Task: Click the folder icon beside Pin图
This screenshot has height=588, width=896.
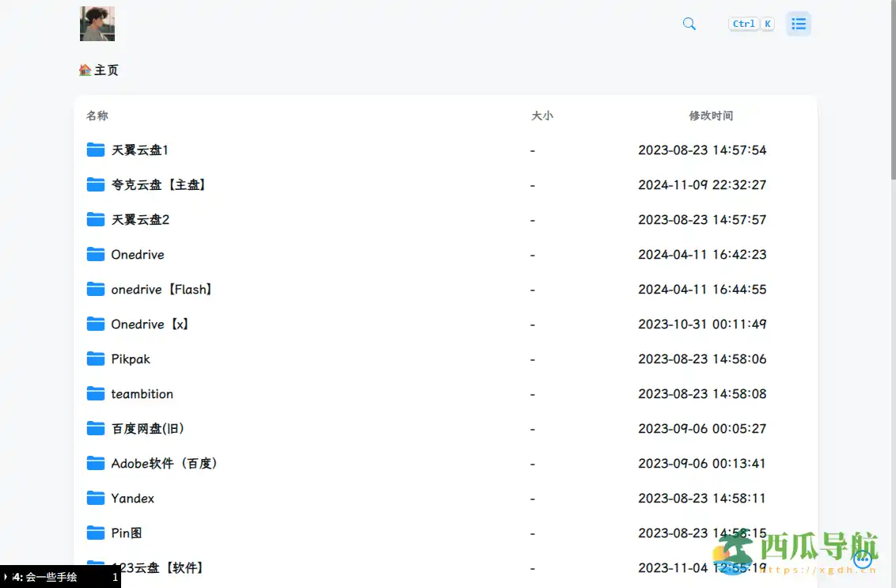Action: point(94,533)
